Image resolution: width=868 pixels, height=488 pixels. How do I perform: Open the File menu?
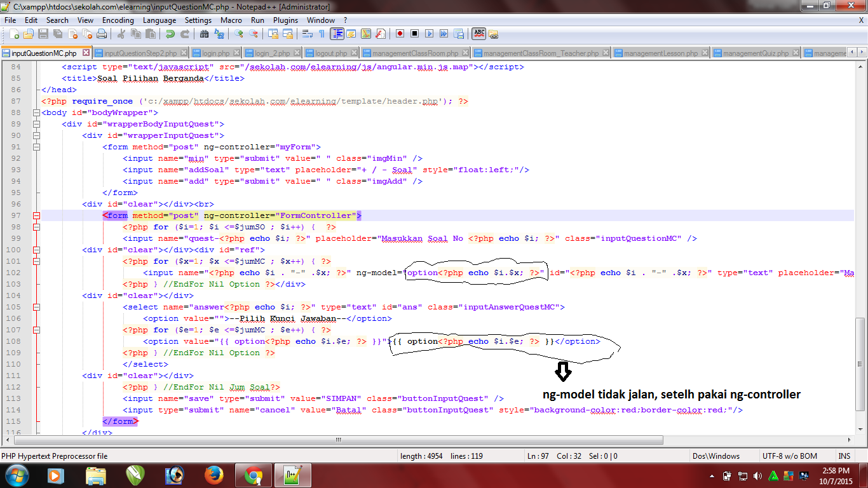pyautogui.click(x=10, y=20)
